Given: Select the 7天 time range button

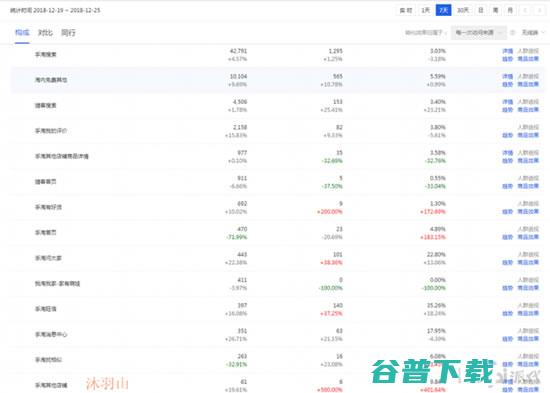Looking at the screenshot, I should pos(443,10).
